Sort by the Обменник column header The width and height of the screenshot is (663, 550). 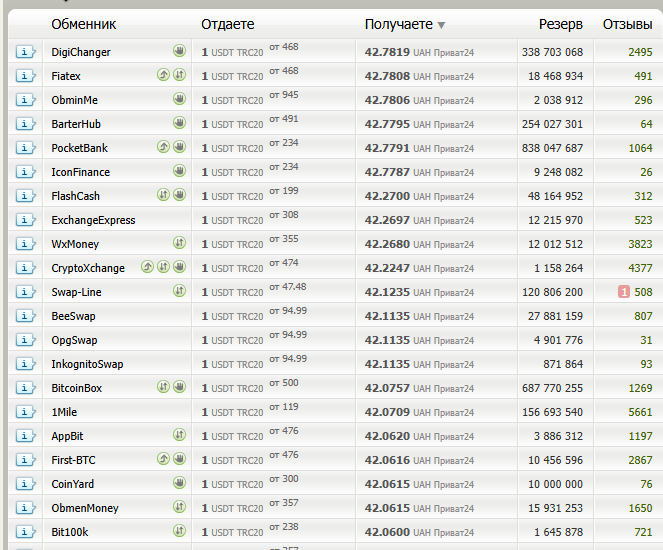tap(84, 25)
